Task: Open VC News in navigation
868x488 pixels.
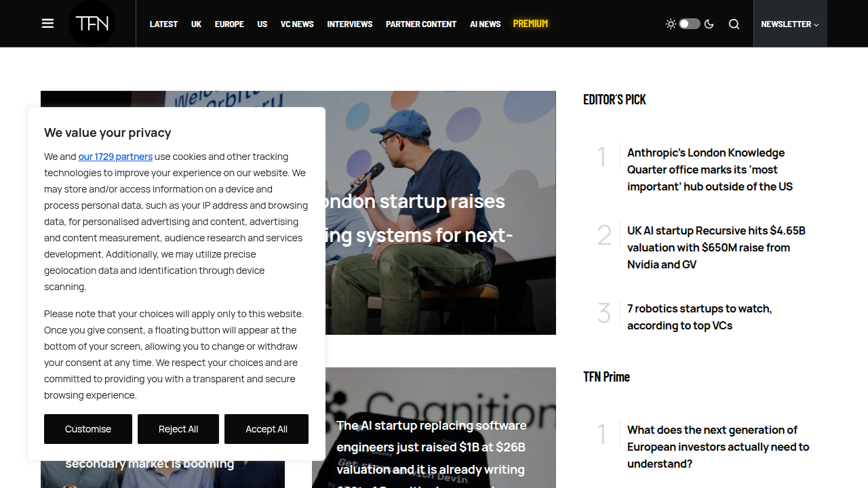Action: pyautogui.click(x=297, y=24)
